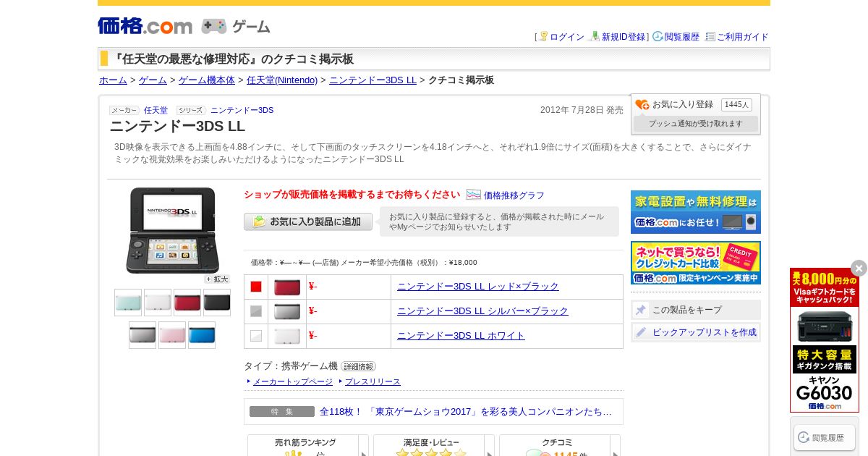868x456 pixels.
Task: Close the Canon G6030 floating ad
Action: coord(859,268)
